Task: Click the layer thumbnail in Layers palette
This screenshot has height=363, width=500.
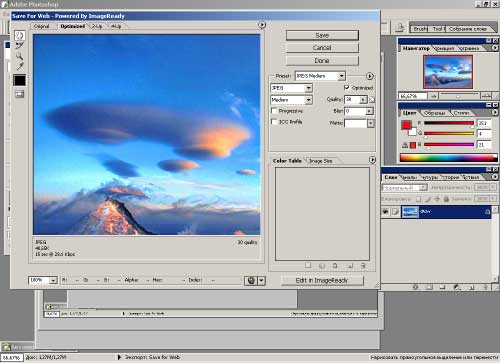Action: (x=410, y=212)
